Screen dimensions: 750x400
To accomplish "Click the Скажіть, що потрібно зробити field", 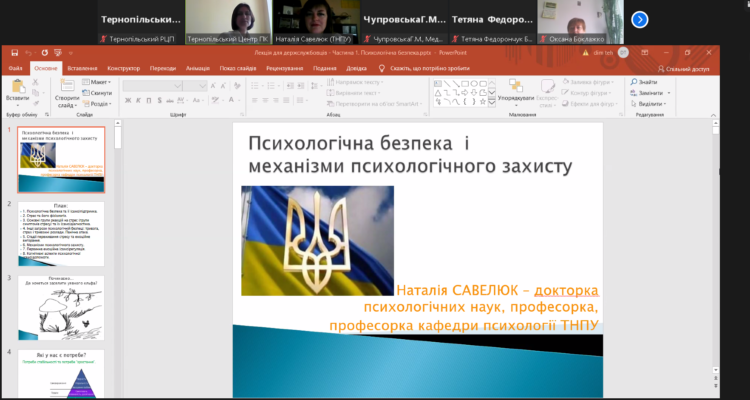I will [x=430, y=68].
